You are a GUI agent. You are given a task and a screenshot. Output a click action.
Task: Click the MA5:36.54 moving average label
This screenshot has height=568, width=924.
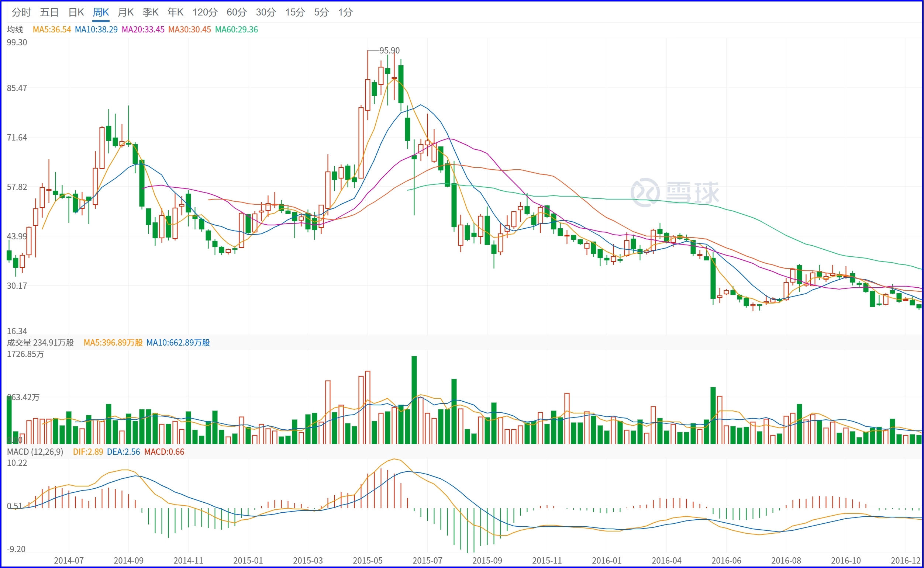(x=52, y=30)
